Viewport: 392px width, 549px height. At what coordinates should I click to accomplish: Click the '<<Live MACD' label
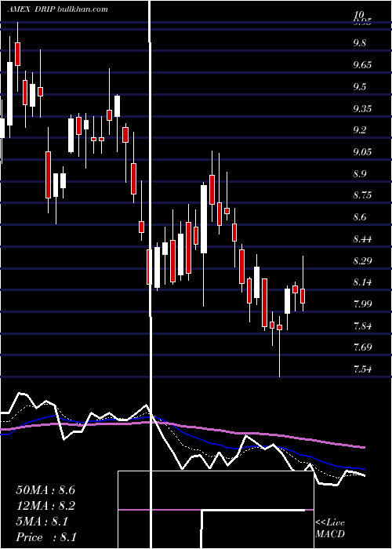pos(330,528)
